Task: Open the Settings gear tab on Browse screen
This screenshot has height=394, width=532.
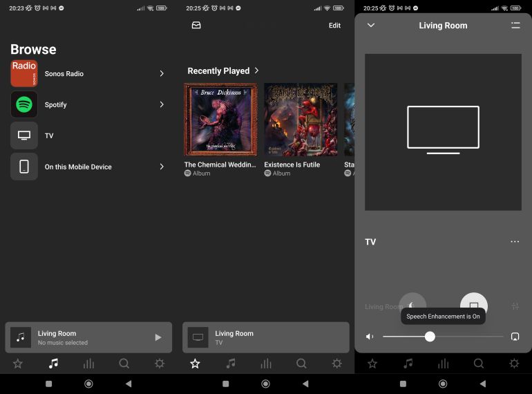Action: coord(160,364)
